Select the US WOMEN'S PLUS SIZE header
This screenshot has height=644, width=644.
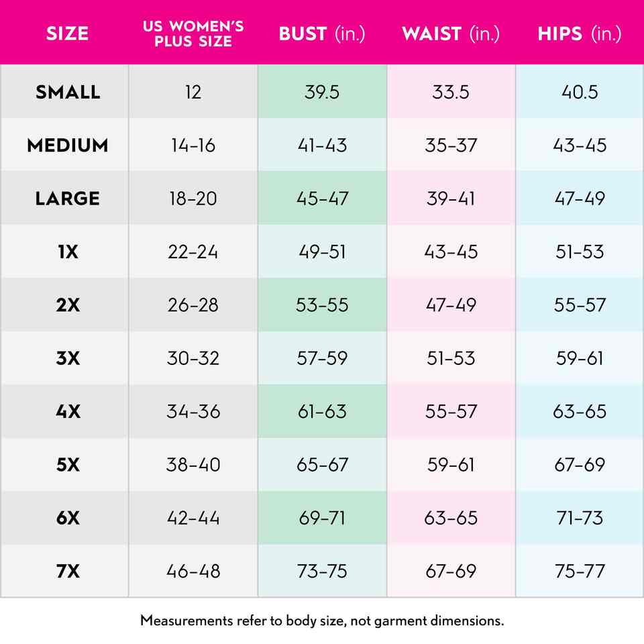tap(193, 34)
